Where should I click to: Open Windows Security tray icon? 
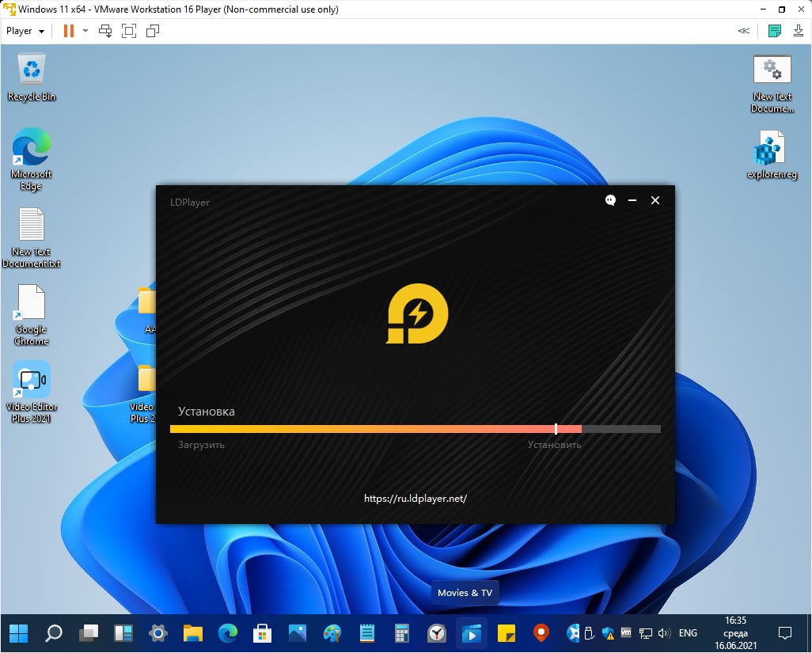(608, 632)
